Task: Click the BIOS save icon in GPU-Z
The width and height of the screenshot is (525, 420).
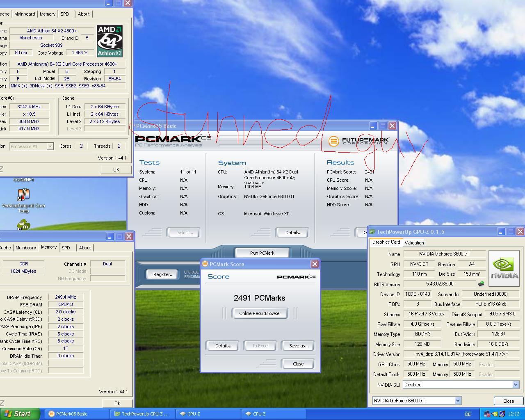Action: 481,284
